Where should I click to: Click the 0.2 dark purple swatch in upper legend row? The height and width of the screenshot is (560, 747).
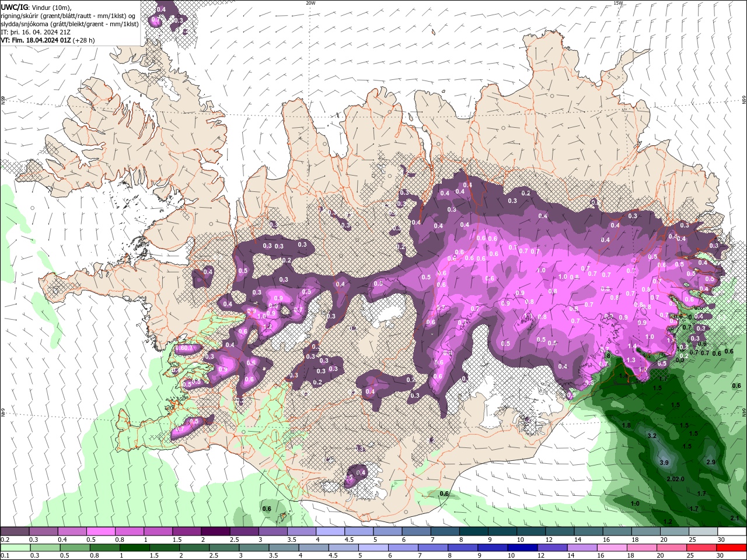click(15, 531)
